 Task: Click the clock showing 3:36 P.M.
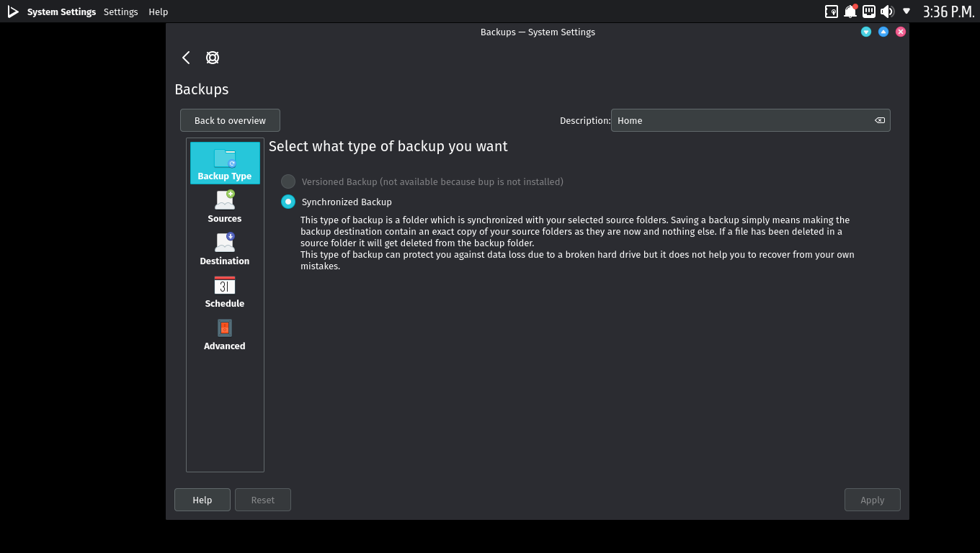tap(948, 12)
